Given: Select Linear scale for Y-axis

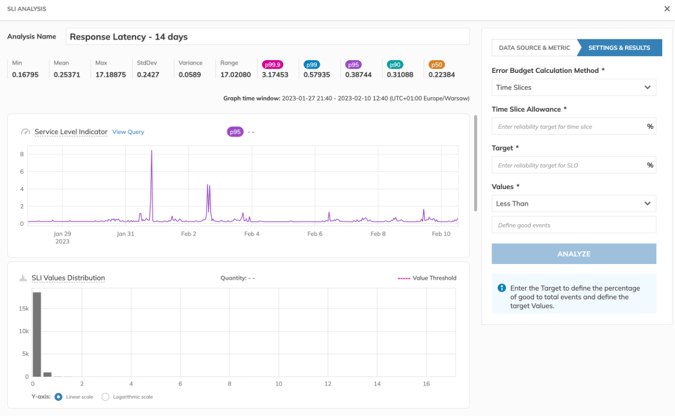Looking at the screenshot, I should pos(59,397).
